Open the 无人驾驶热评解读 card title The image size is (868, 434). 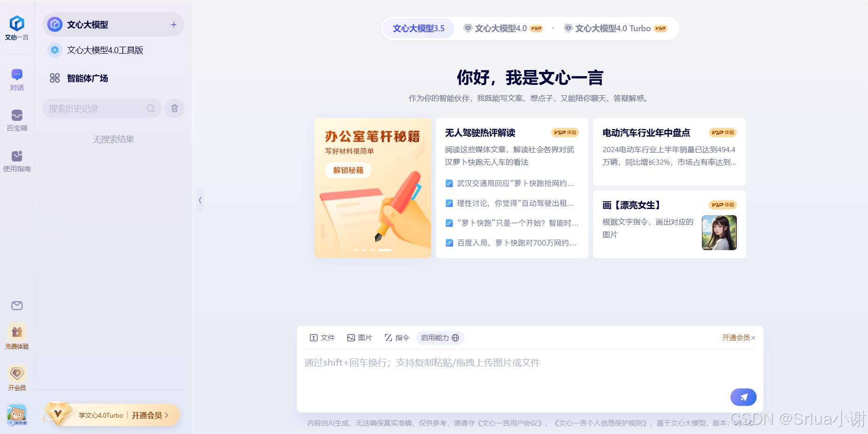pyautogui.click(x=480, y=133)
